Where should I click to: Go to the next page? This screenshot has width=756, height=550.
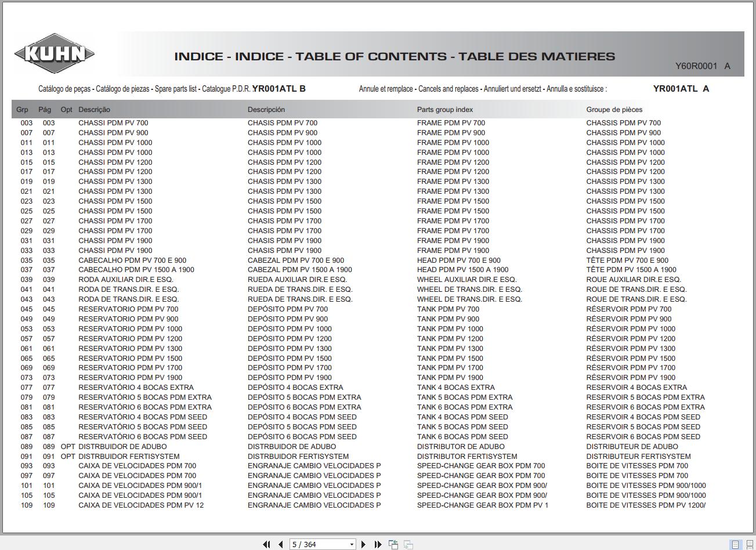point(364,544)
